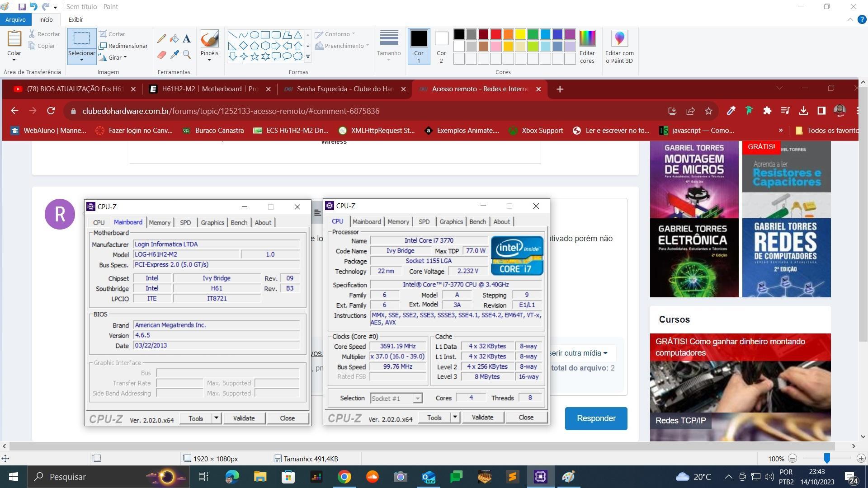
Task: Open Bench tab in right CPU-Z window
Action: click(477, 221)
